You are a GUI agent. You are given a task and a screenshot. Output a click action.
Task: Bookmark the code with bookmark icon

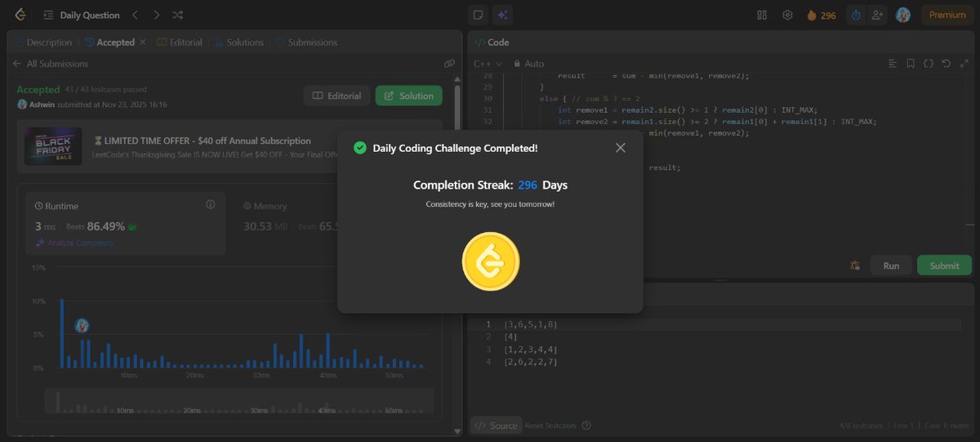coord(911,64)
